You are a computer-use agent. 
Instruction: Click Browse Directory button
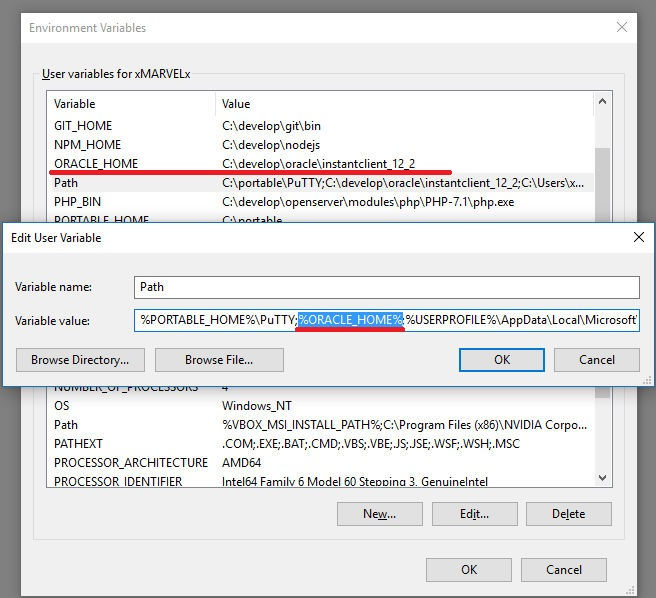(x=80, y=360)
